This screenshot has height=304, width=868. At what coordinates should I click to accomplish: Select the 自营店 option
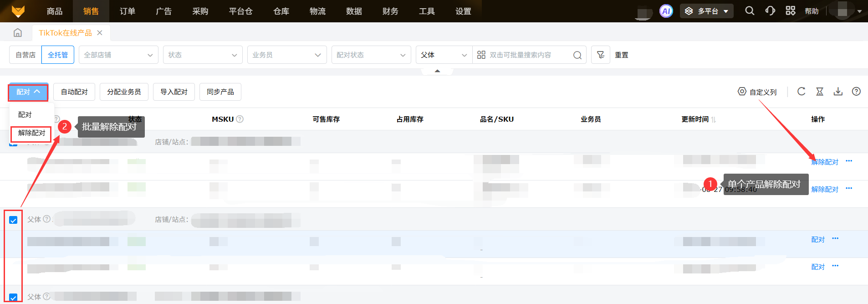pyautogui.click(x=26, y=55)
